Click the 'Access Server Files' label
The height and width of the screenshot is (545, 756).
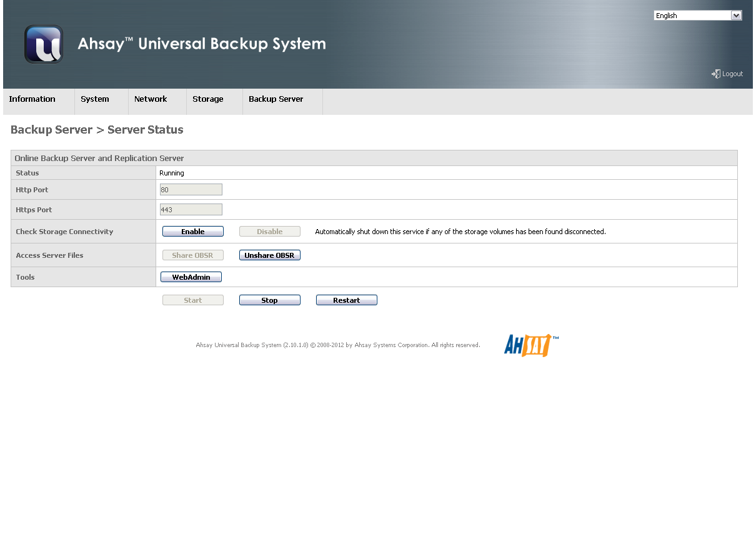(x=49, y=255)
